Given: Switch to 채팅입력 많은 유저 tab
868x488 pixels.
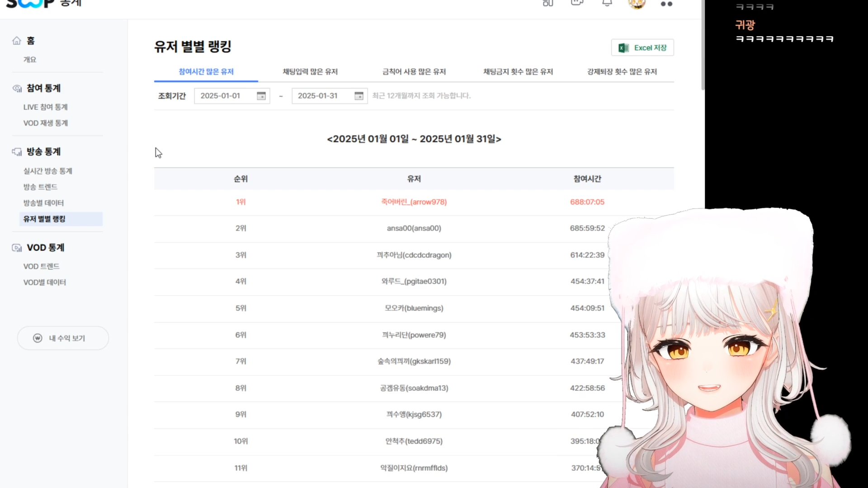Looking at the screenshot, I should (310, 71).
